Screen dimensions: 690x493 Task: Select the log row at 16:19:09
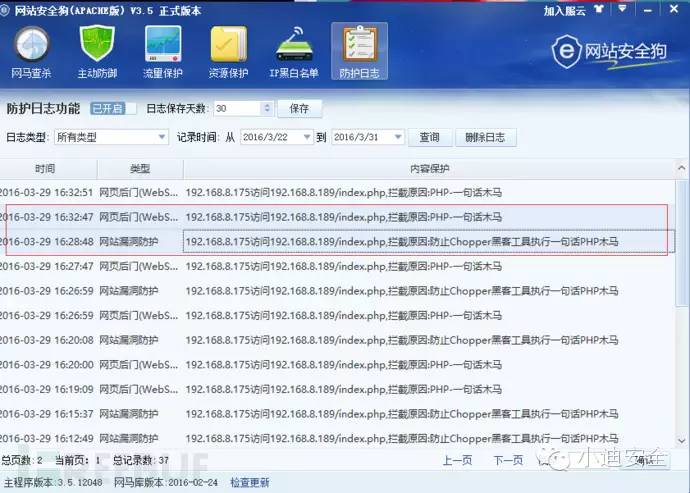(x=337, y=390)
